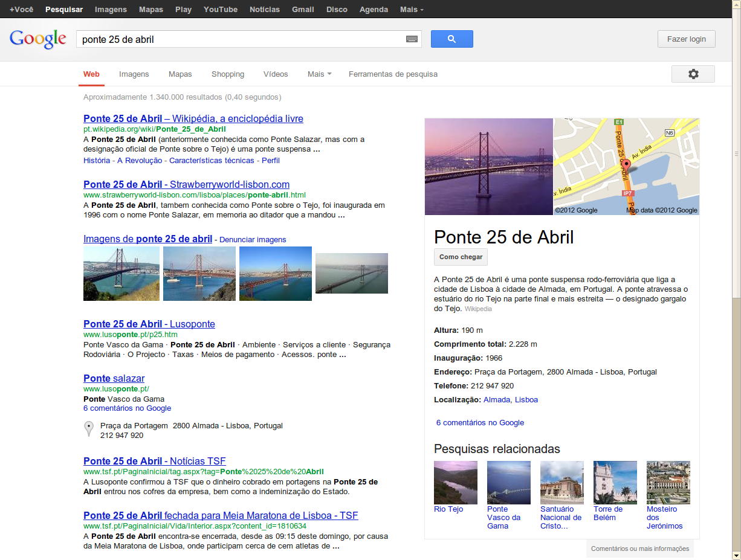The height and width of the screenshot is (560, 741).
Task: Switch to the Vídeos search tab
Action: coord(276,74)
